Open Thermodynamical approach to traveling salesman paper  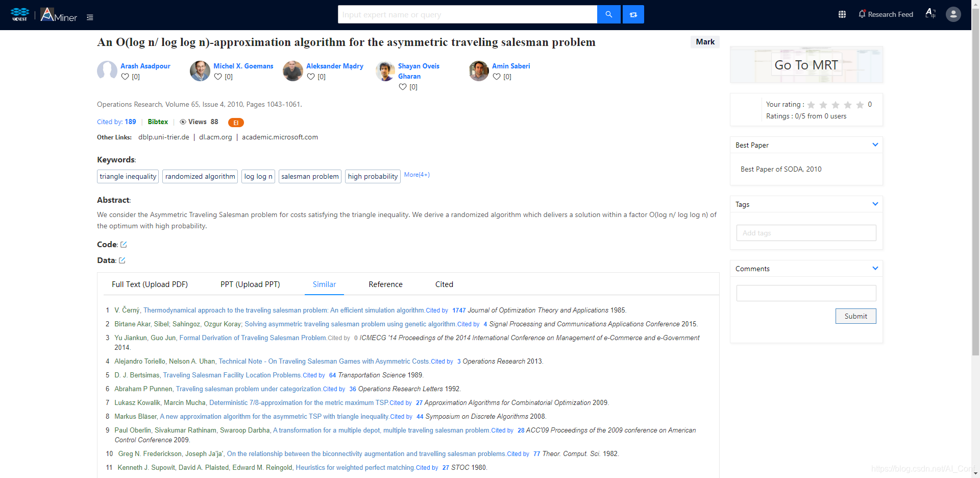(284, 310)
